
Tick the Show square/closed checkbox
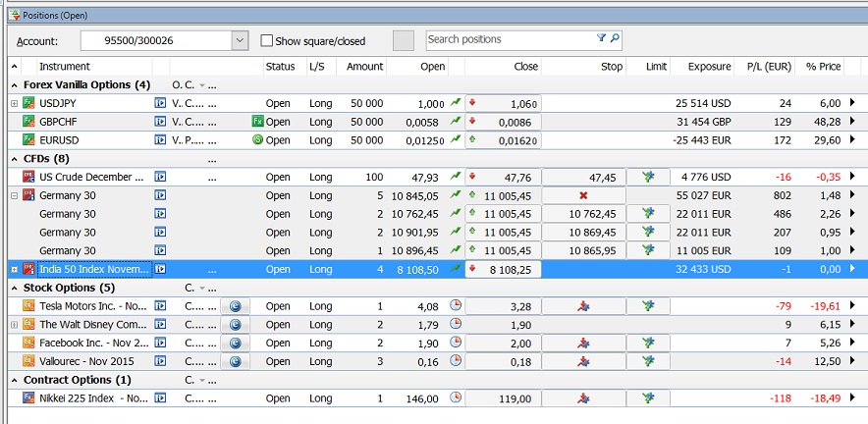[x=267, y=40]
